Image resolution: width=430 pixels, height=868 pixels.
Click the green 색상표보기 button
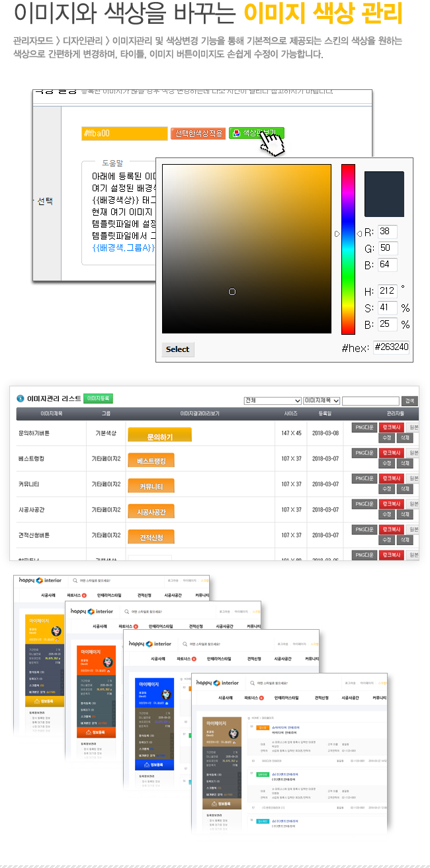point(257,133)
